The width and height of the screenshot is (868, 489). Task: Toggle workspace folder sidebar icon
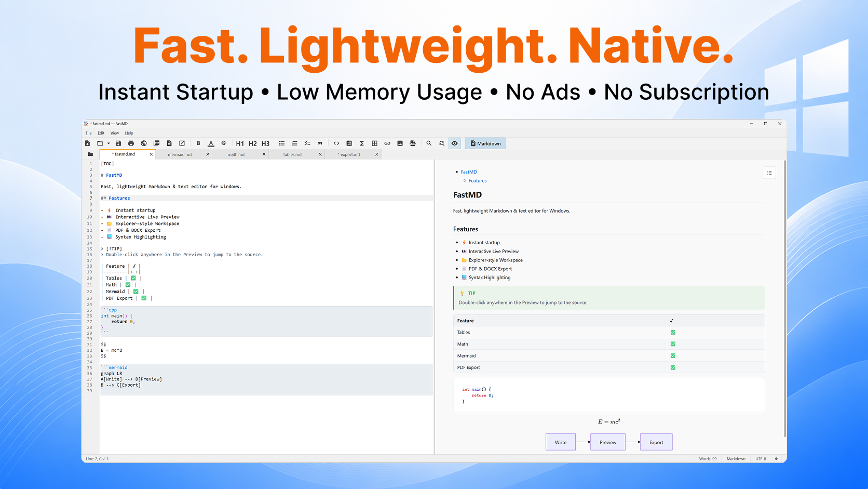click(90, 154)
